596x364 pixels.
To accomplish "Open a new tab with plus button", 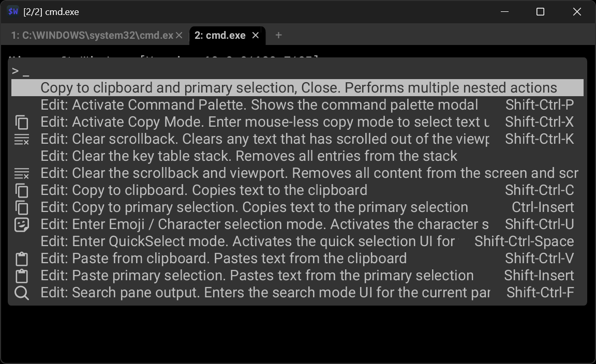I will coord(279,35).
